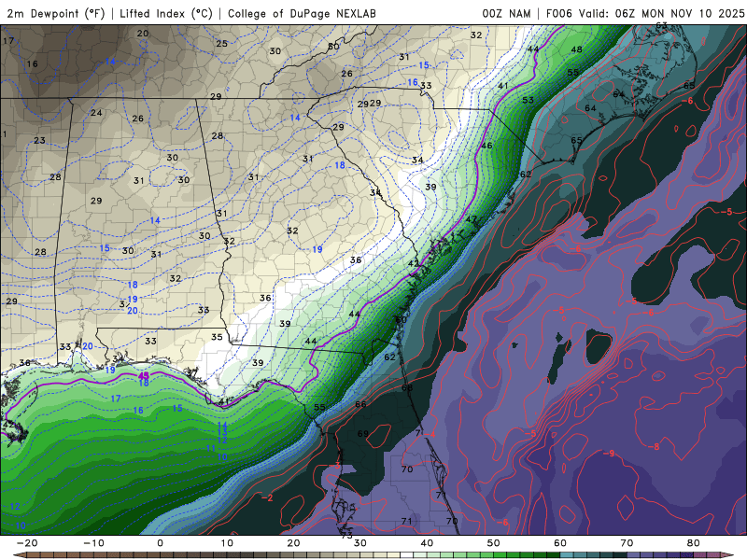747x560 pixels.
Task: Click the '35' dewpoint value
Action: (x=217, y=337)
